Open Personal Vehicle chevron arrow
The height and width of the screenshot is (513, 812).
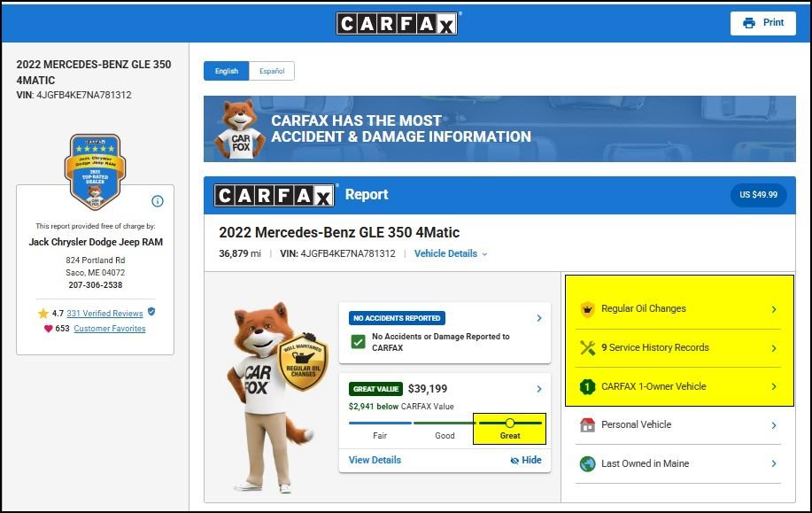[774, 425]
